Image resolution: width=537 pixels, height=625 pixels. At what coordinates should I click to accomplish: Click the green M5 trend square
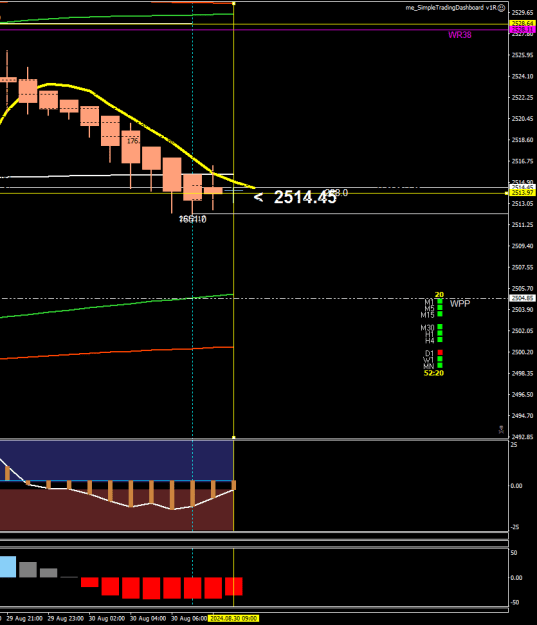point(440,308)
